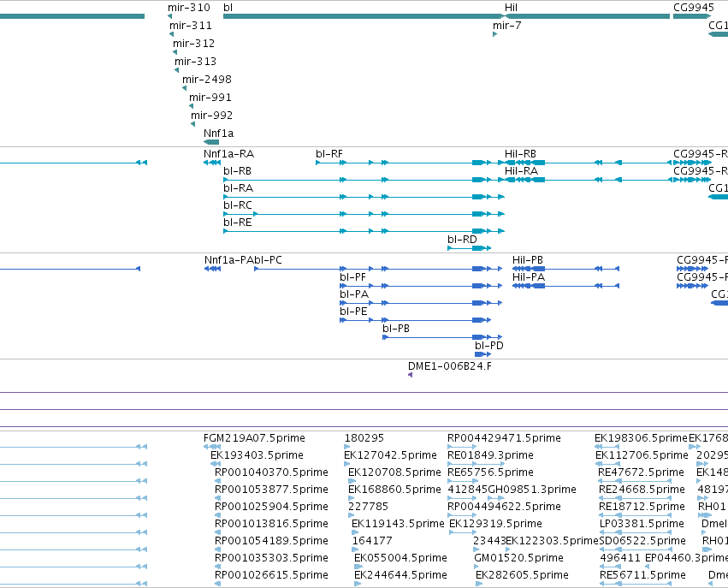Select EK244644.5prime EST

pos(358,584)
